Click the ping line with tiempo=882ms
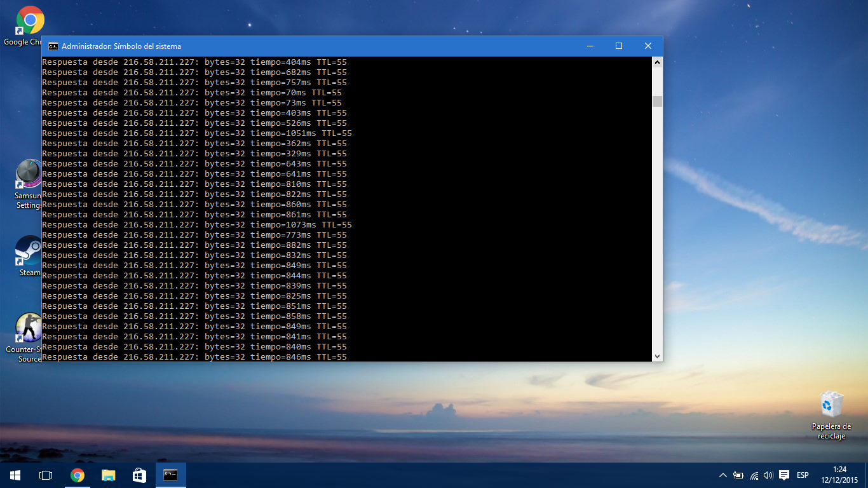Screen dimensions: 868x488 tap(194, 245)
